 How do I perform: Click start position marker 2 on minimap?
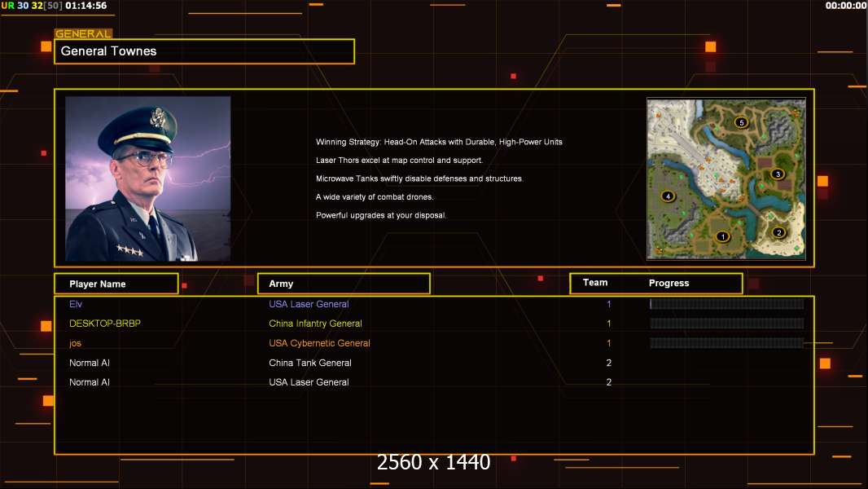pyautogui.click(x=779, y=232)
